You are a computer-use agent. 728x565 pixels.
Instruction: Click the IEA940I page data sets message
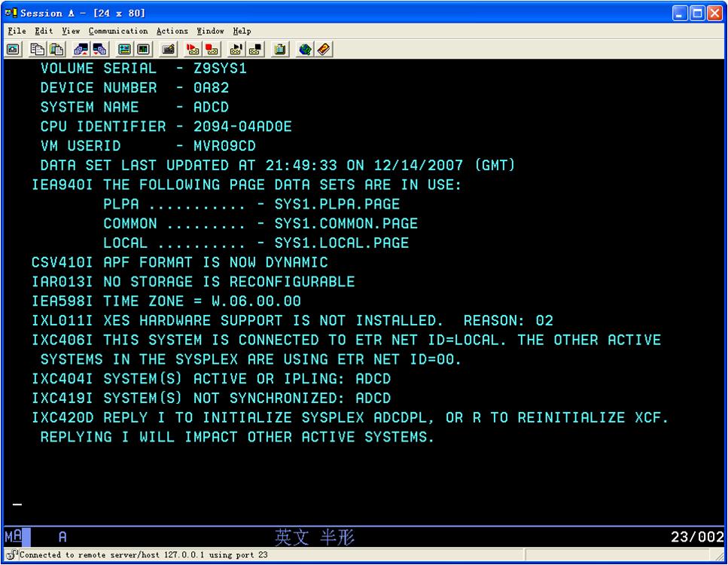click(246, 185)
